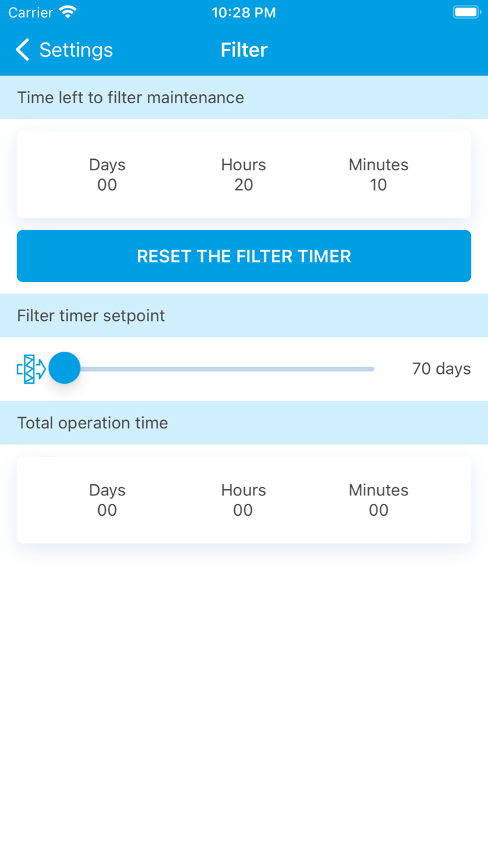Select the Filter screen title
Screen dimensions: 488x868
pos(243,50)
